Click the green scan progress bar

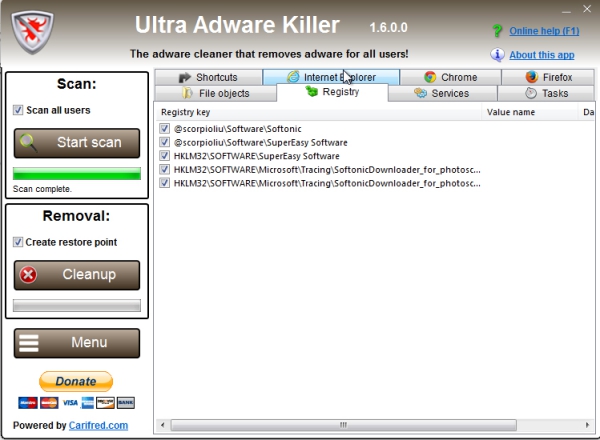tap(77, 173)
